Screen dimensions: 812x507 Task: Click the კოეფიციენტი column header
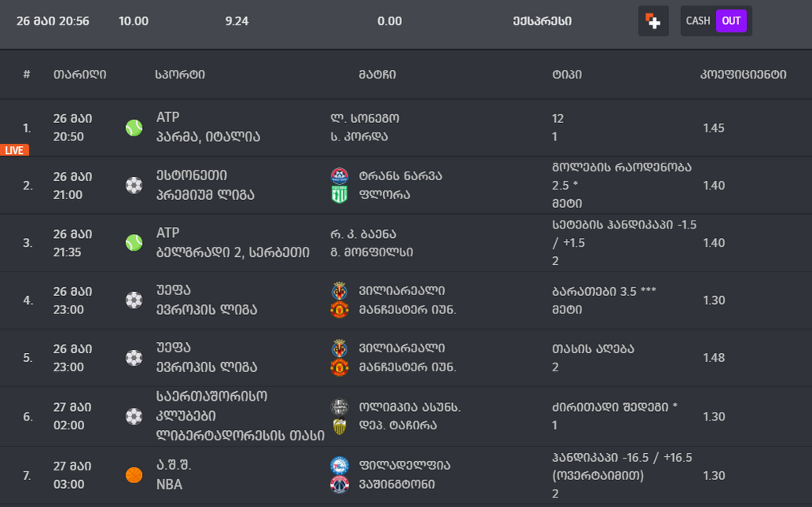click(x=743, y=75)
